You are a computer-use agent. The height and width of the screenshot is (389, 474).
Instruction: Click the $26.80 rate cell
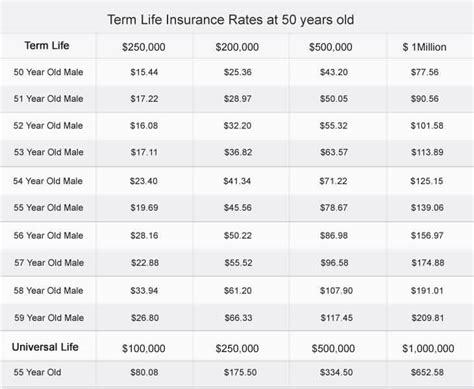145,318
